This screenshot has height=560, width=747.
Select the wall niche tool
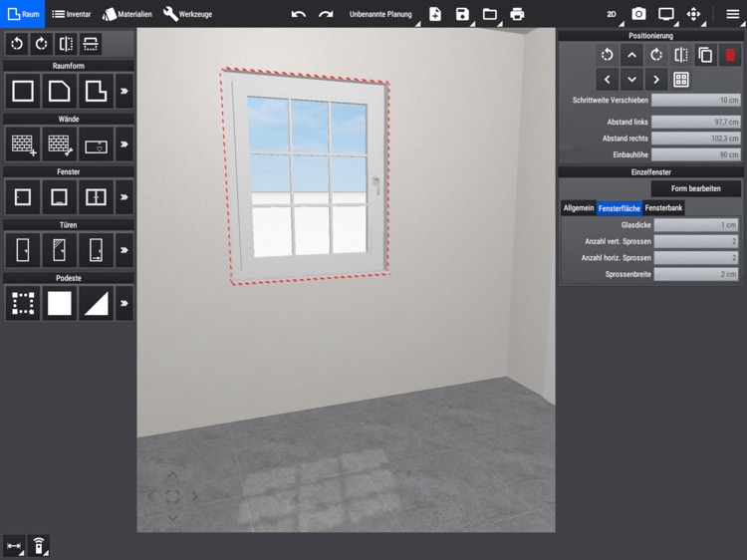[x=96, y=144]
